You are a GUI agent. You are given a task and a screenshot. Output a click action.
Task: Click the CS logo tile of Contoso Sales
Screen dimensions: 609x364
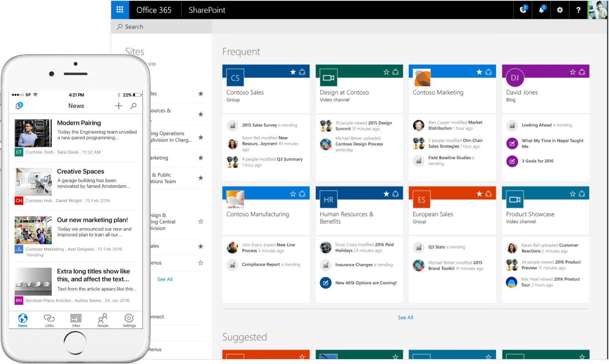click(x=235, y=78)
